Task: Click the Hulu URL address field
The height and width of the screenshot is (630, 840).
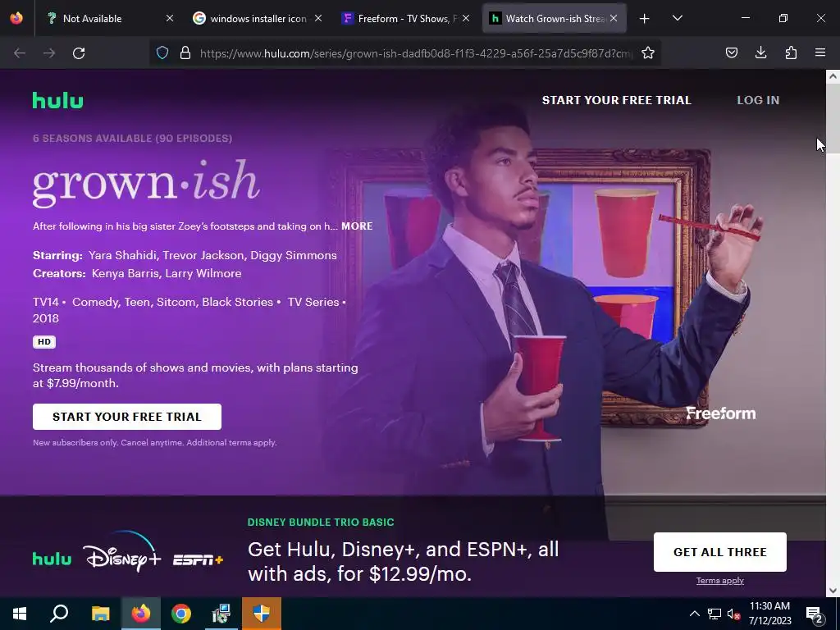Action: [x=415, y=53]
